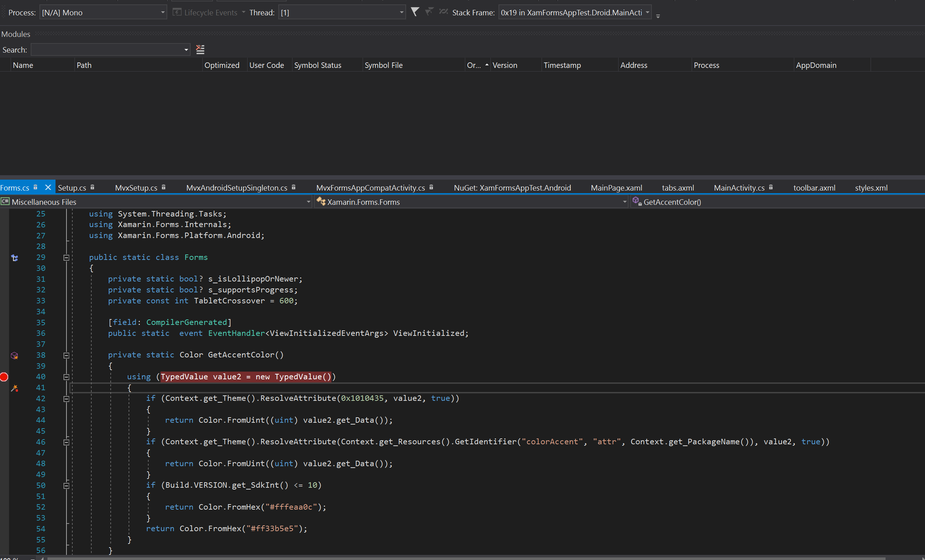
Task: Sort modules by Order column header
Action: [478, 65]
